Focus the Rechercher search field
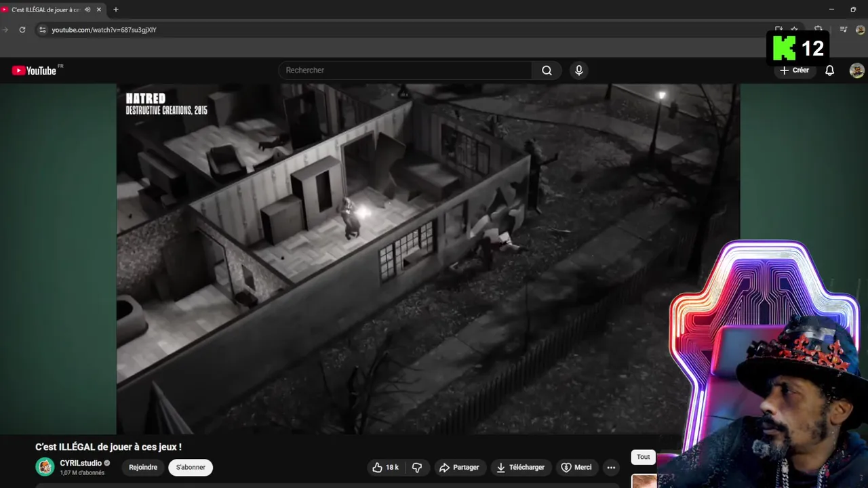Image resolution: width=868 pixels, height=488 pixels. pos(406,70)
